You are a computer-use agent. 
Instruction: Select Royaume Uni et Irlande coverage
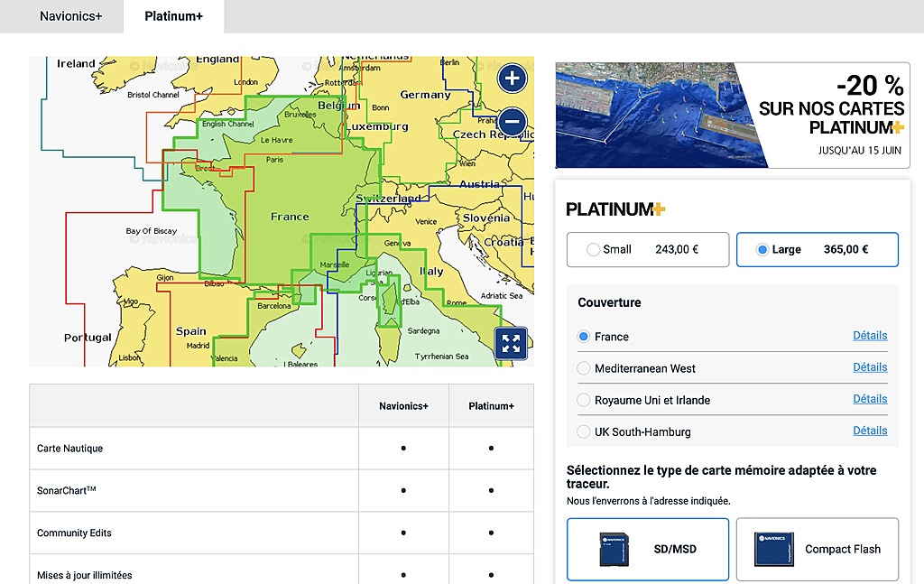coord(584,400)
